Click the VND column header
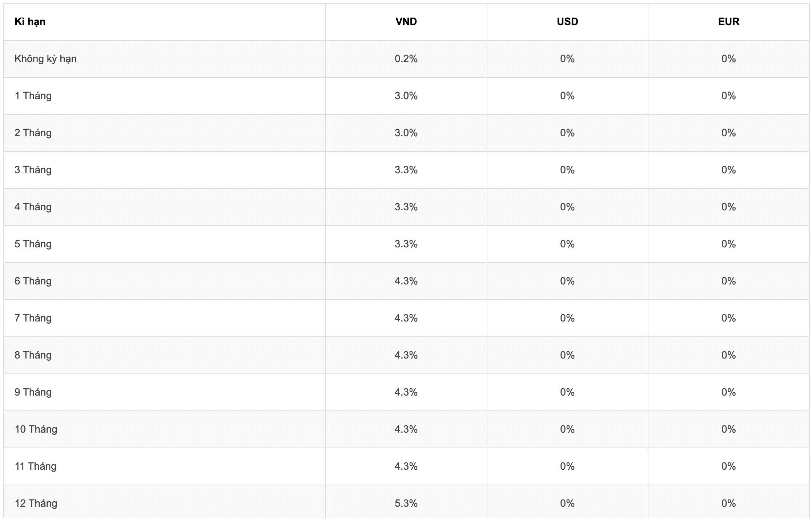Screen dimensions: 812x518 [x=406, y=22]
